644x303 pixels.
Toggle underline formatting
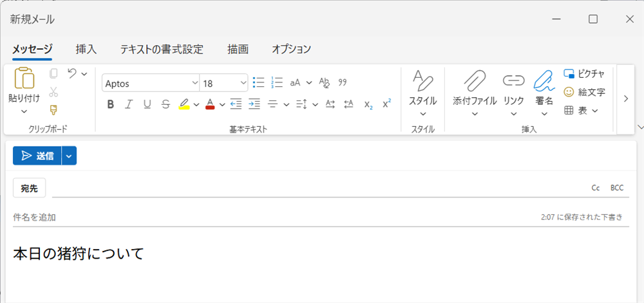(147, 104)
